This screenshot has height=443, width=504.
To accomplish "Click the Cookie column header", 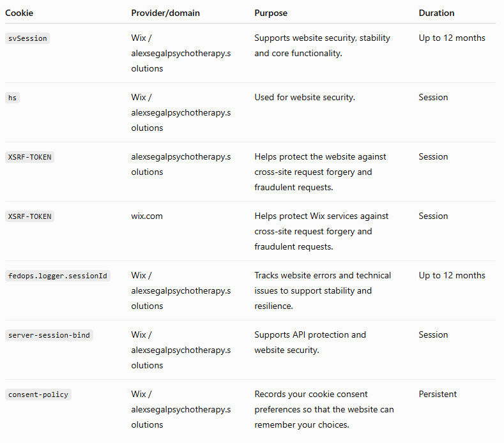I will tap(19, 13).
